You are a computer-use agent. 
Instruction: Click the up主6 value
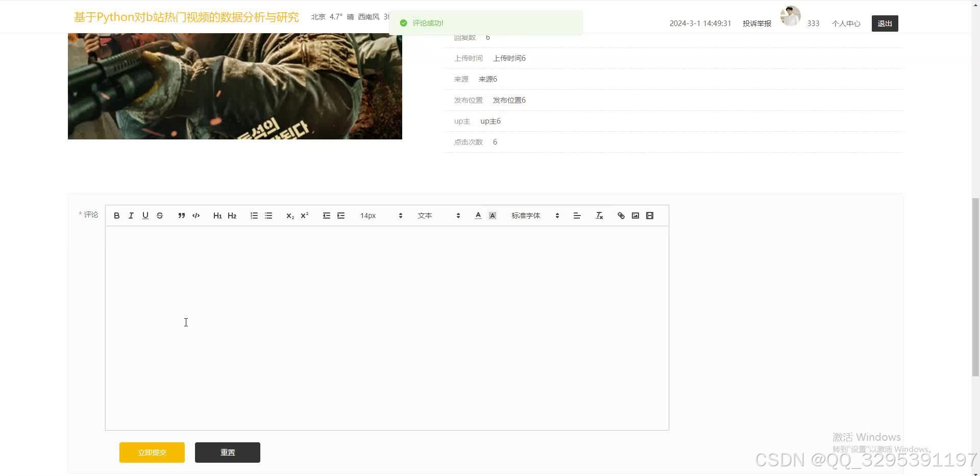click(491, 121)
